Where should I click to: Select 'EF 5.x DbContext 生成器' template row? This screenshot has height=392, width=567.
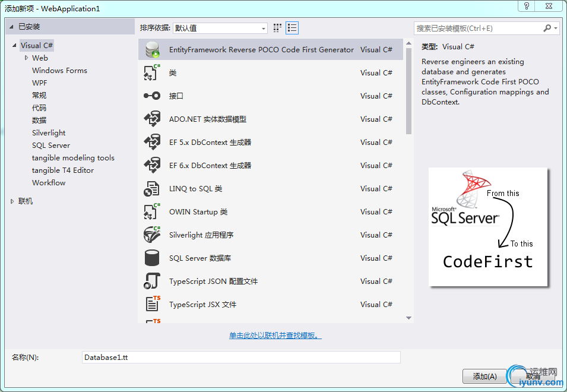click(271, 142)
